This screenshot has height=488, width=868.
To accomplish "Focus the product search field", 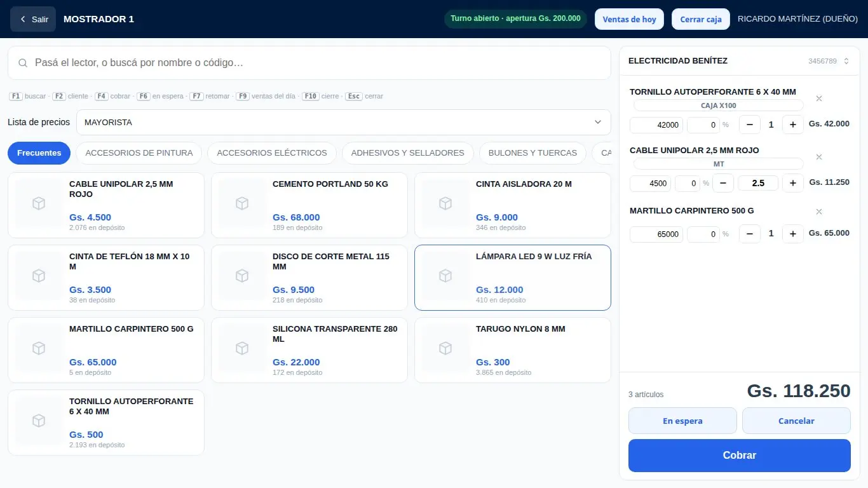I will (309, 63).
